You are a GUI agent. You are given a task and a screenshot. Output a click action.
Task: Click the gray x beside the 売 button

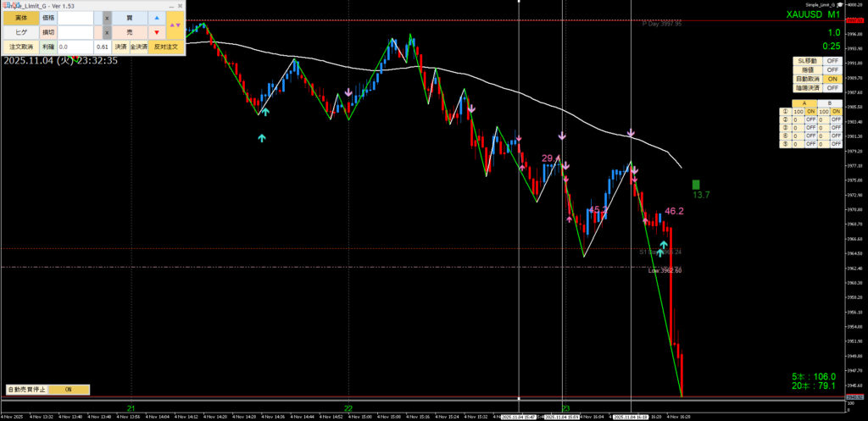tap(107, 32)
